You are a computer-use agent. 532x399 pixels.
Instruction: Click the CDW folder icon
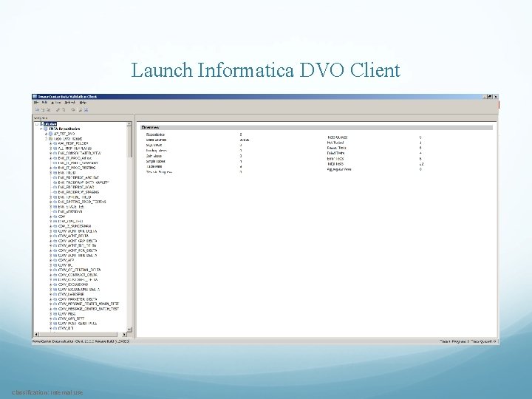coord(55,216)
